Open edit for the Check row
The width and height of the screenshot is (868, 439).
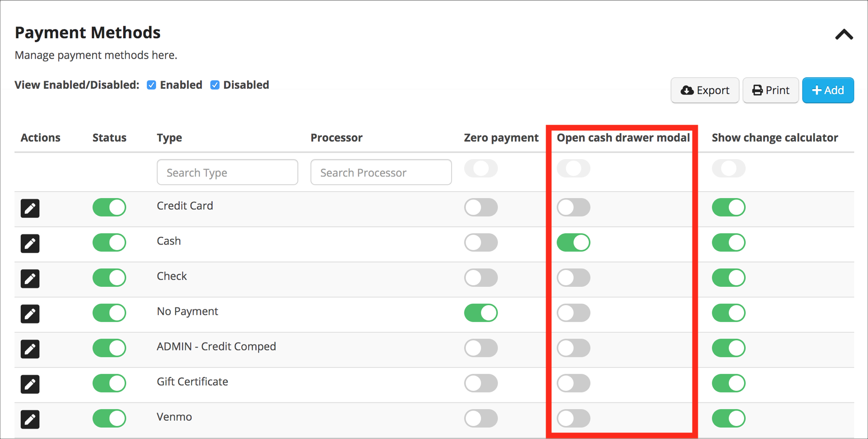(x=30, y=279)
